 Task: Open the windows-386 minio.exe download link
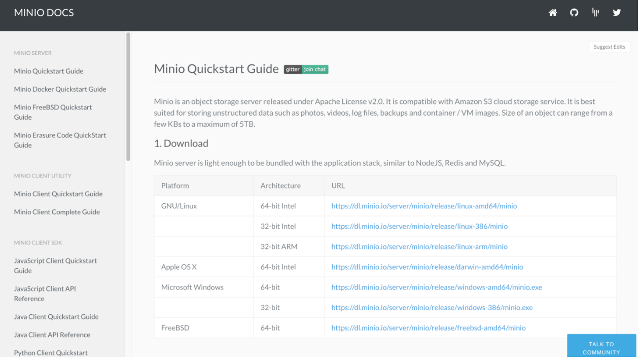point(432,307)
